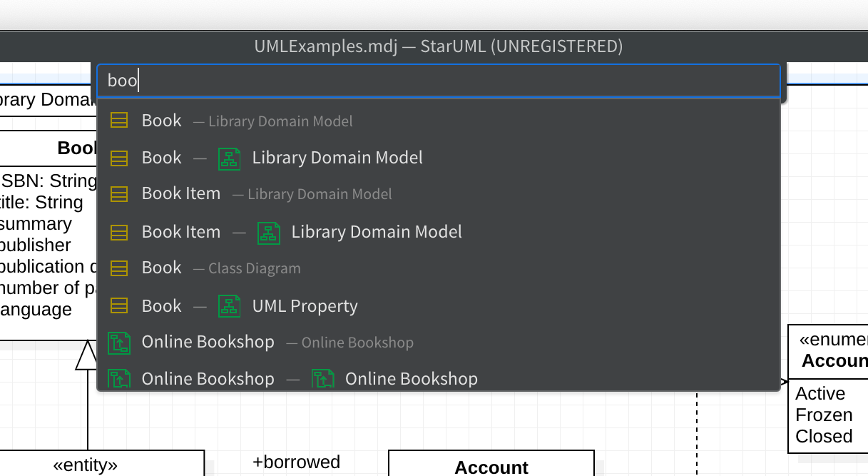Click the Active enumeration literal
Screen dimensions: 868x476
(820, 394)
